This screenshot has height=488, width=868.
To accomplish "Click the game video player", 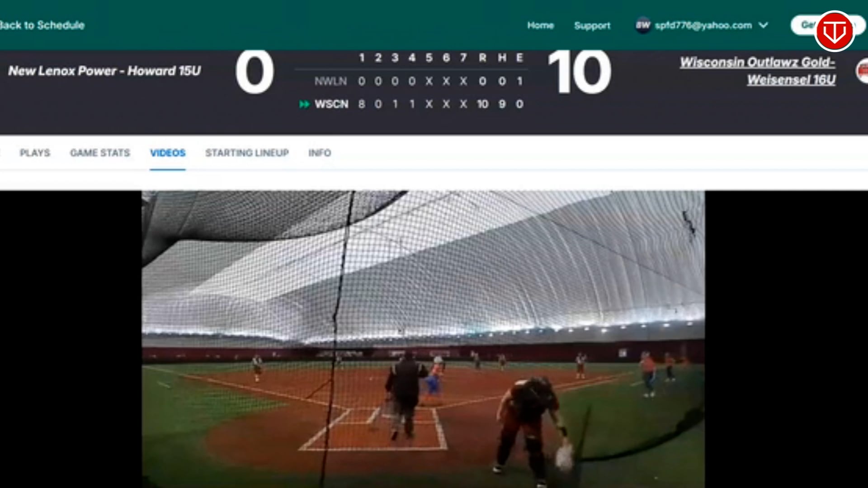I will tap(423, 339).
